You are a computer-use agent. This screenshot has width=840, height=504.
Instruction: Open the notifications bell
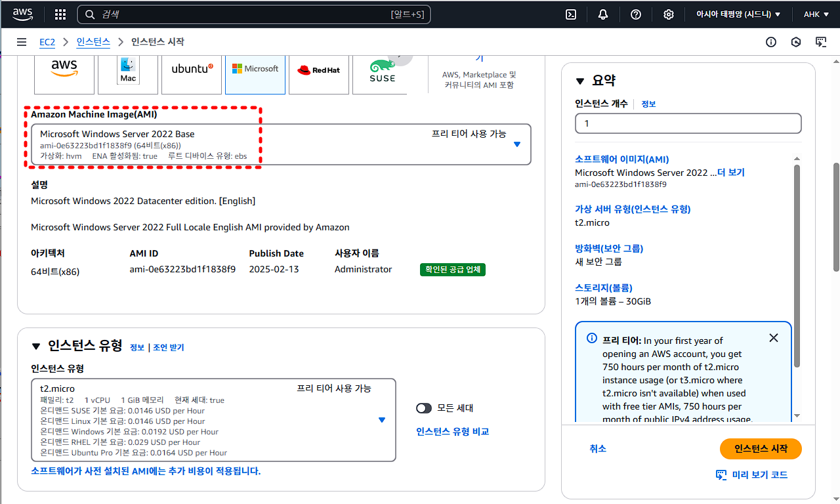point(603,14)
